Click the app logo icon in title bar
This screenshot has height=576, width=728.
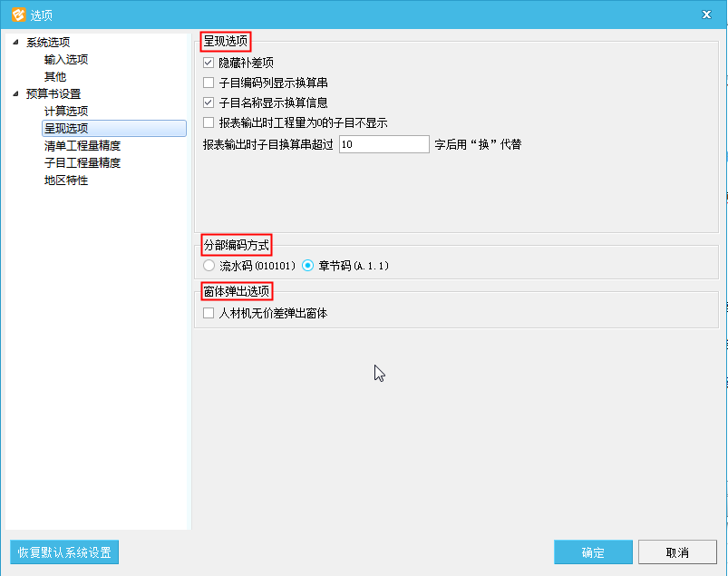click(x=18, y=14)
